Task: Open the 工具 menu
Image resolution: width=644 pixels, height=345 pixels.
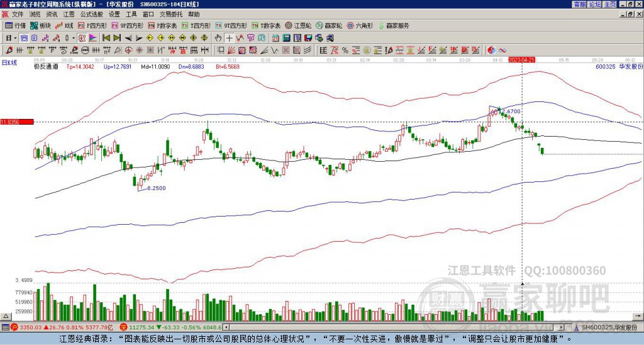Action: pyautogui.click(x=131, y=14)
